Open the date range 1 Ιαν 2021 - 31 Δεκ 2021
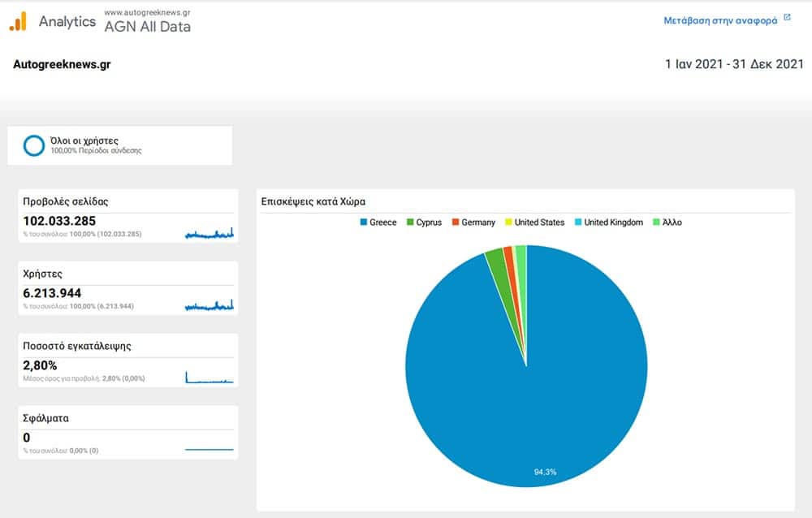This screenshot has height=518, width=812. click(734, 65)
